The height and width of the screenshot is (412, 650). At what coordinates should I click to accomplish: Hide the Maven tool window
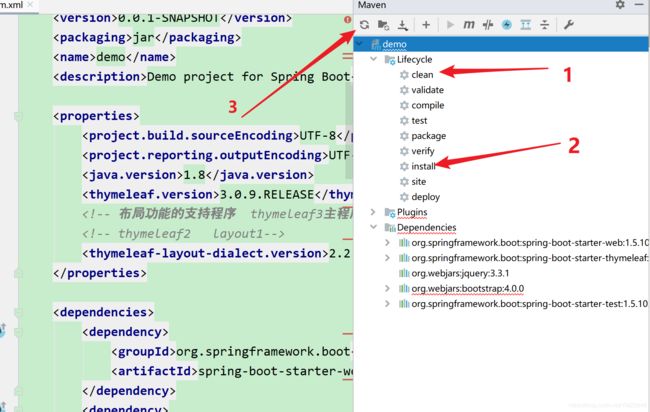click(x=639, y=5)
